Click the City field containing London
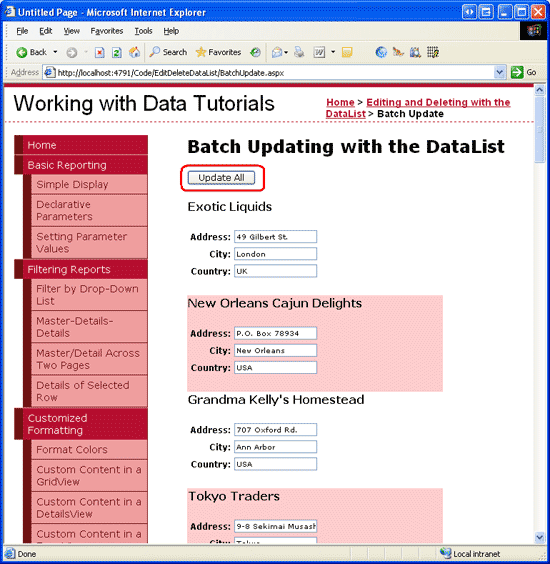Image resolution: width=550 pixels, height=564 pixels. click(x=276, y=254)
